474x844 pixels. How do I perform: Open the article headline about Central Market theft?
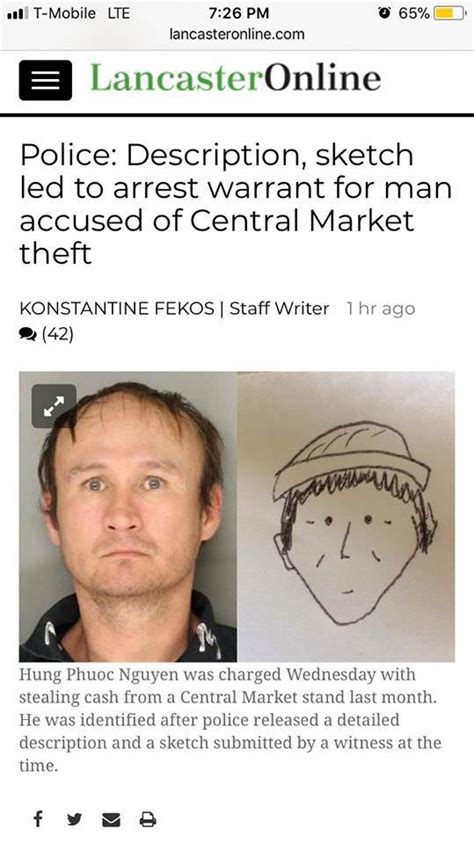(236, 204)
